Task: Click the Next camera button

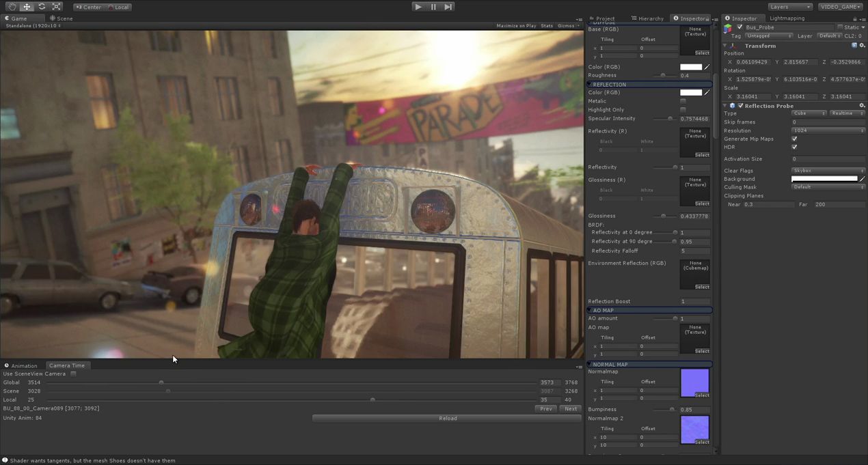Action: [570, 409]
